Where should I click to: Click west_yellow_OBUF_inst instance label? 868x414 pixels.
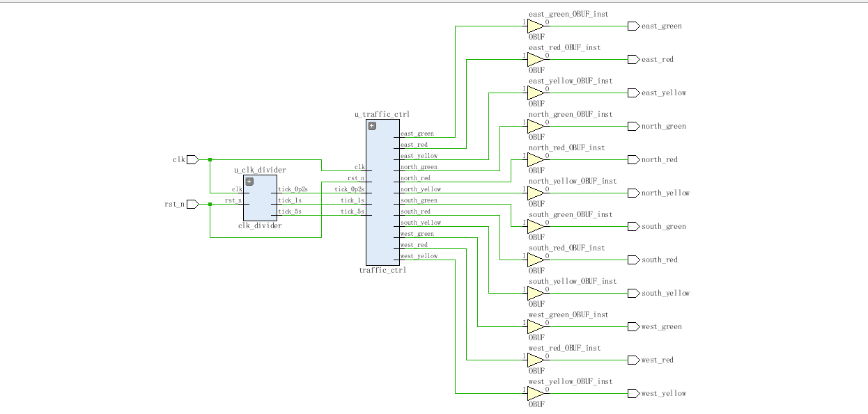[571, 381]
